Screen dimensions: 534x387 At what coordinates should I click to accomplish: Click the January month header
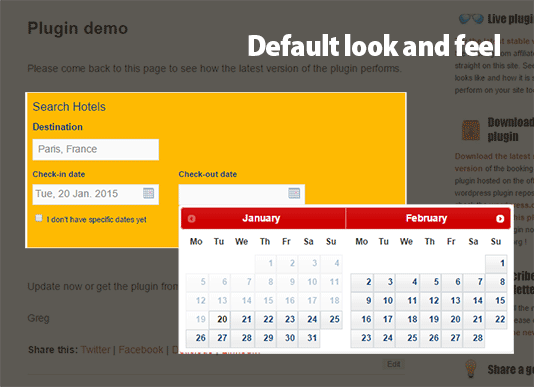pos(261,218)
